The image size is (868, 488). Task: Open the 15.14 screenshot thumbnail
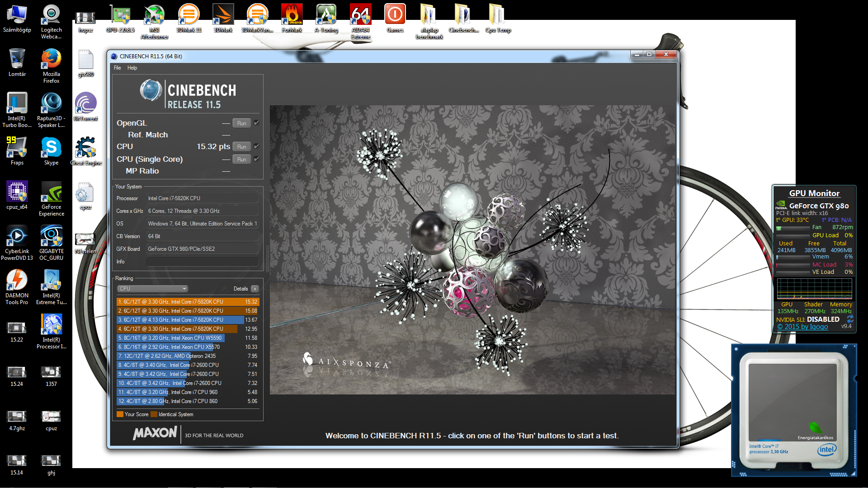coord(17,465)
